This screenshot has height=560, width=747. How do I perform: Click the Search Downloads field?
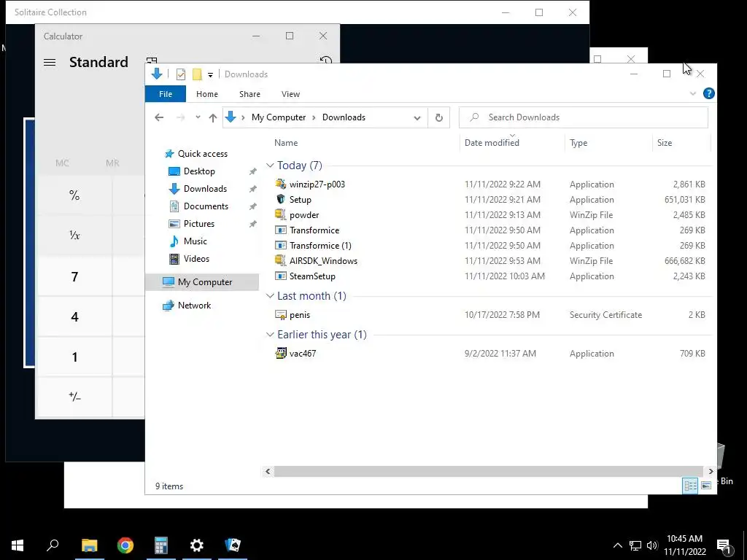click(x=583, y=117)
